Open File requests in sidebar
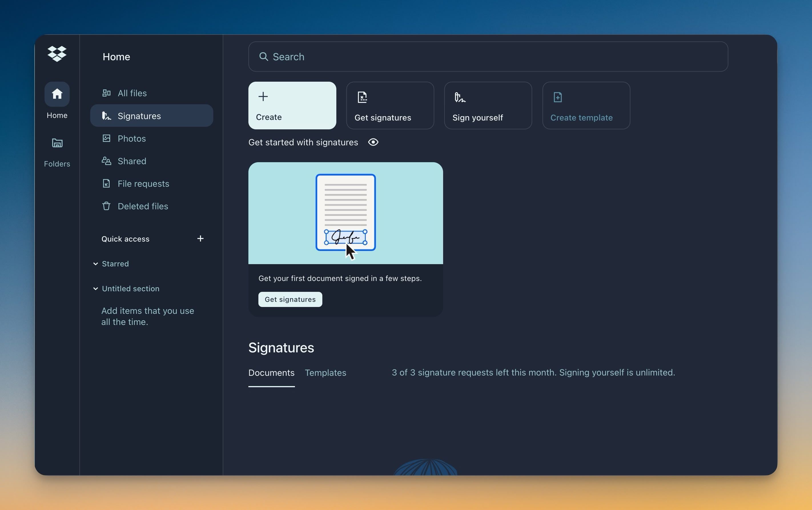This screenshot has width=812, height=510. [143, 184]
